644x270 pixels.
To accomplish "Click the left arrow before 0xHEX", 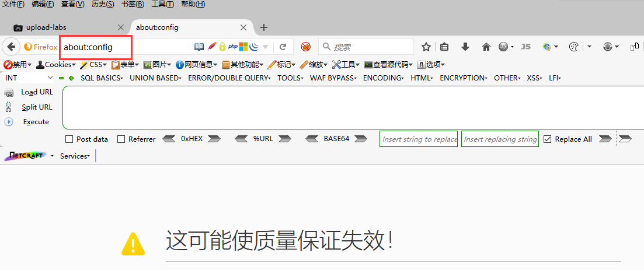I will coord(169,139).
